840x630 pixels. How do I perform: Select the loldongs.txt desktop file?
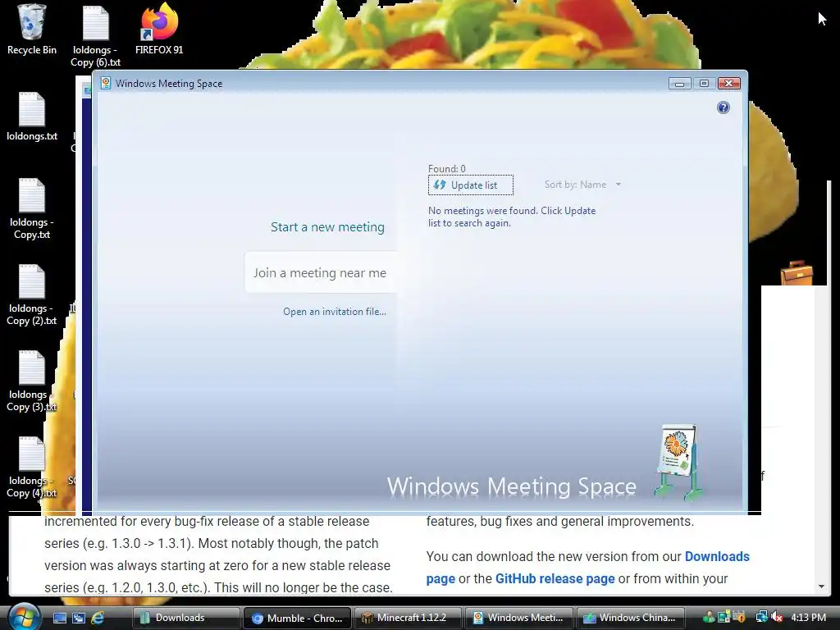32,116
